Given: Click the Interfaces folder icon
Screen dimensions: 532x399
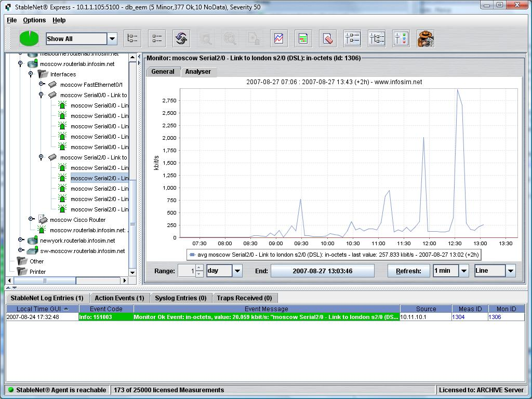Looking at the screenshot, I should 43,74.
